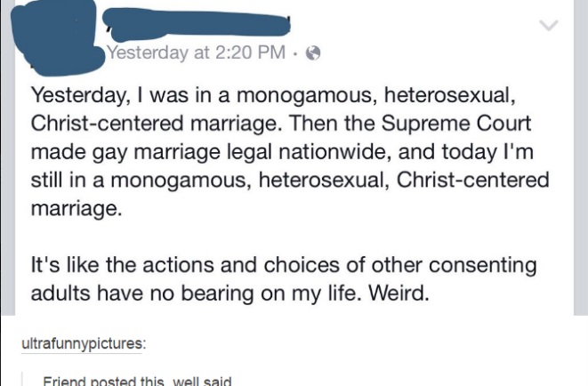This screenshot has width=588, height=386.
Task: Click the word "Weird." ending the post
Action: (x=399, y=294)
